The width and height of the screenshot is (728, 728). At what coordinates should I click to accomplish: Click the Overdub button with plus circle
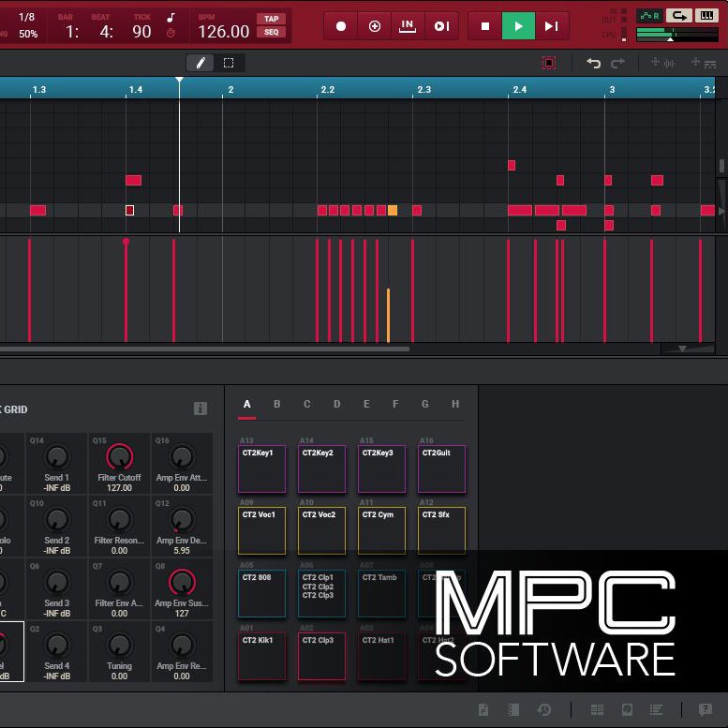coord(374,26)
